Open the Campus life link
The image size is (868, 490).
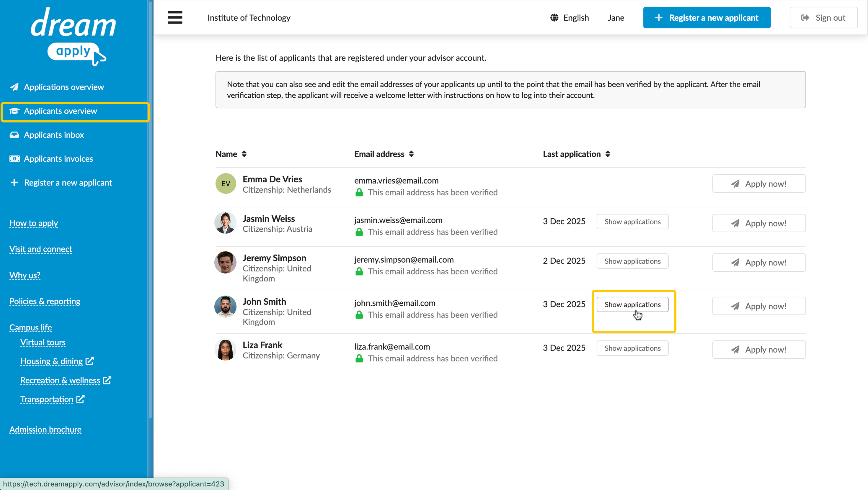point(31,327)
